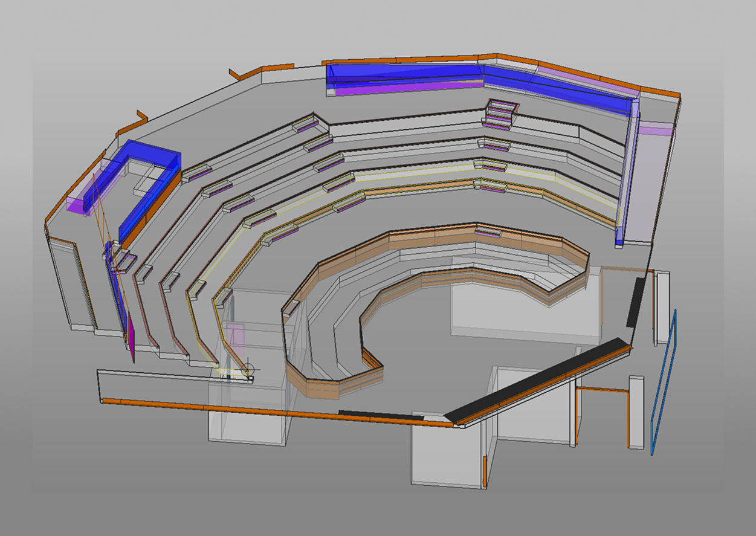This screenshot has width=756, height=536.
Task: Click the crosshair marker near lower left stairs
Action: tap(248, 368)
